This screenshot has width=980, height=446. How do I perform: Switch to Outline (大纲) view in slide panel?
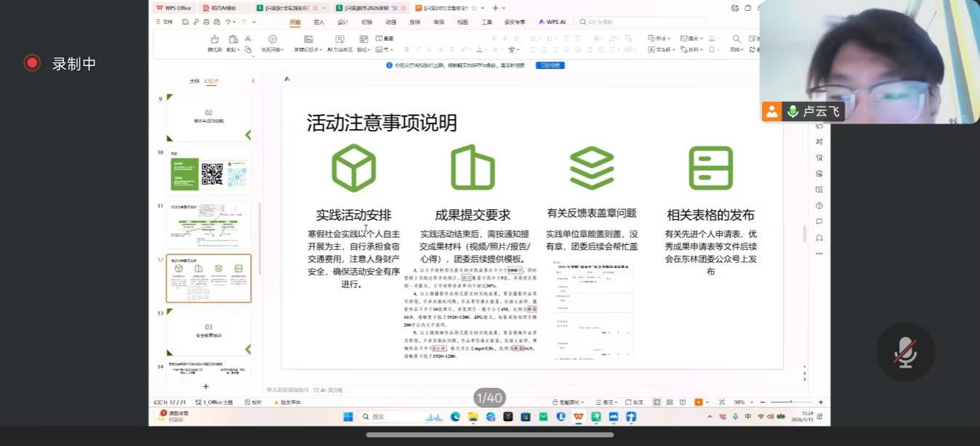[x=194, y=81]
